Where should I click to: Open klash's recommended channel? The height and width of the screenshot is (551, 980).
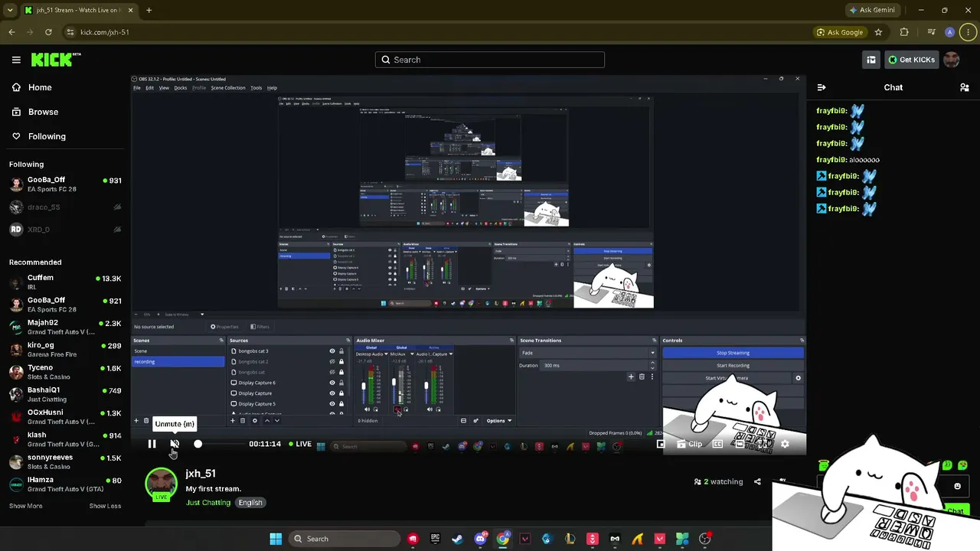[64, 439]
